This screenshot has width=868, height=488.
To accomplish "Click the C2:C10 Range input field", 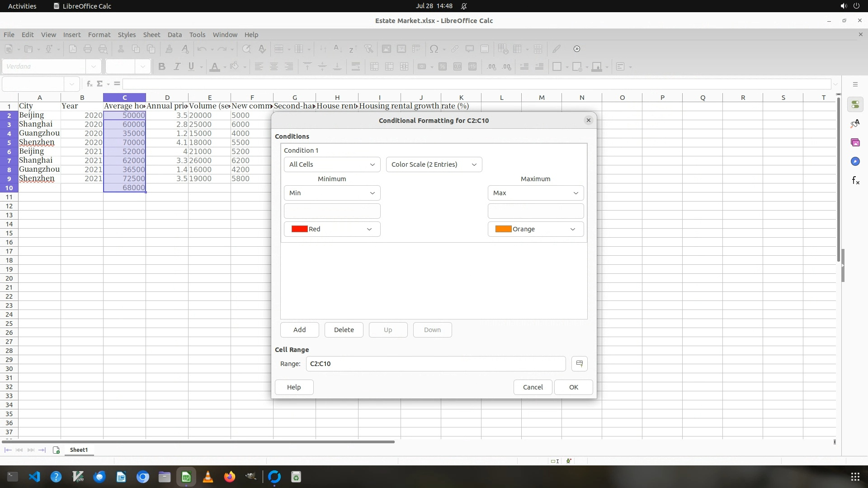I will click(x=435, y=364).
